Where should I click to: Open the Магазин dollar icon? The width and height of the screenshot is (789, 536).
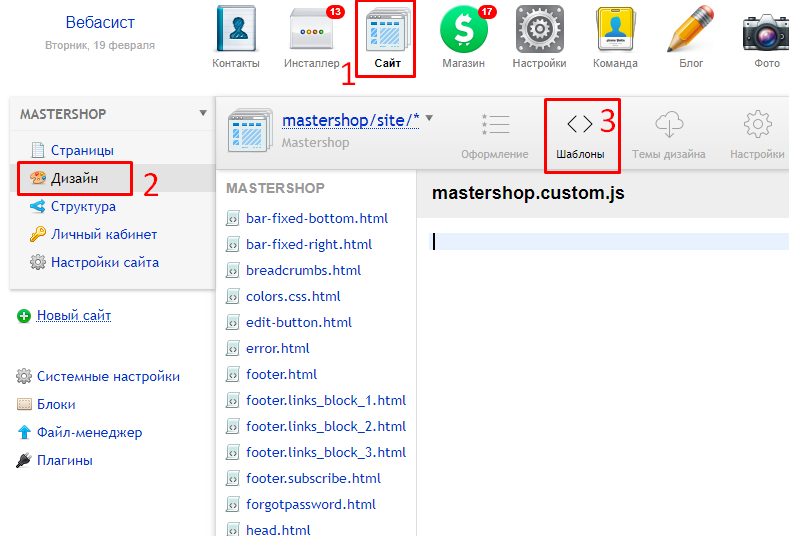(463, 32)
